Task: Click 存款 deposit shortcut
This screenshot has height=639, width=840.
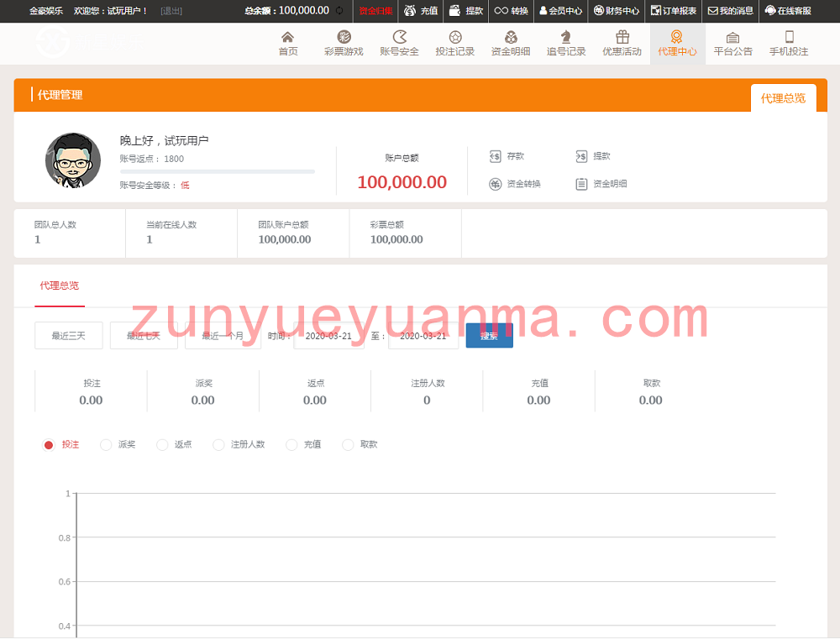Action: tap(507, 156)
